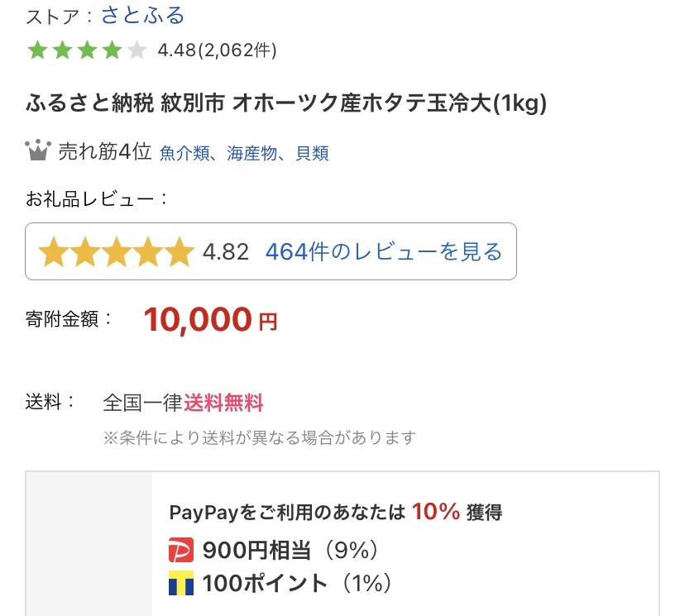This screenshot has height=616, width=685.
Task: Tap the 売れ筋4位 ranking label
Action: 104,152
